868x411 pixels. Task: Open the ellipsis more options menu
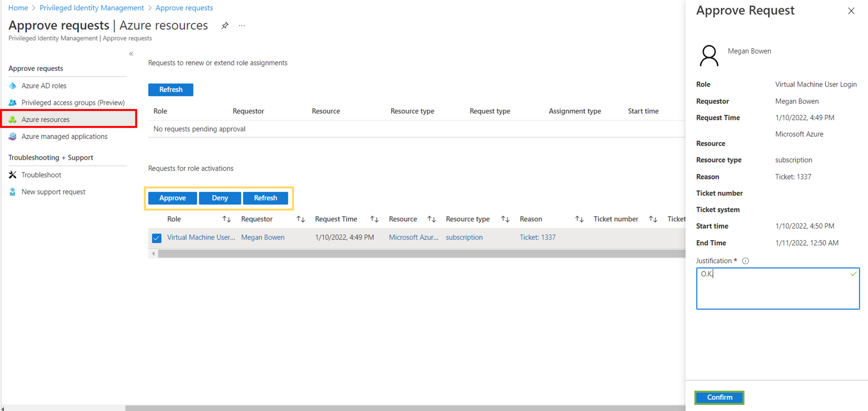click(x=242, y=26)
